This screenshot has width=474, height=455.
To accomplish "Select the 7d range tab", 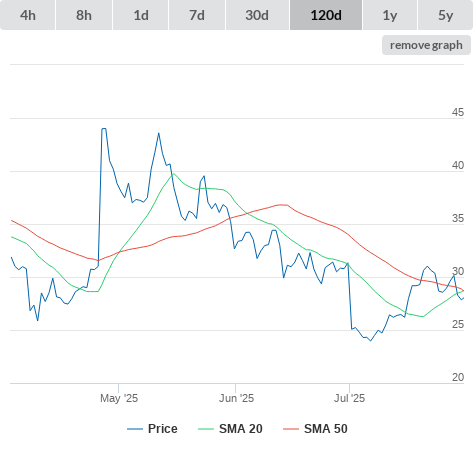I will tap(197, 15).
